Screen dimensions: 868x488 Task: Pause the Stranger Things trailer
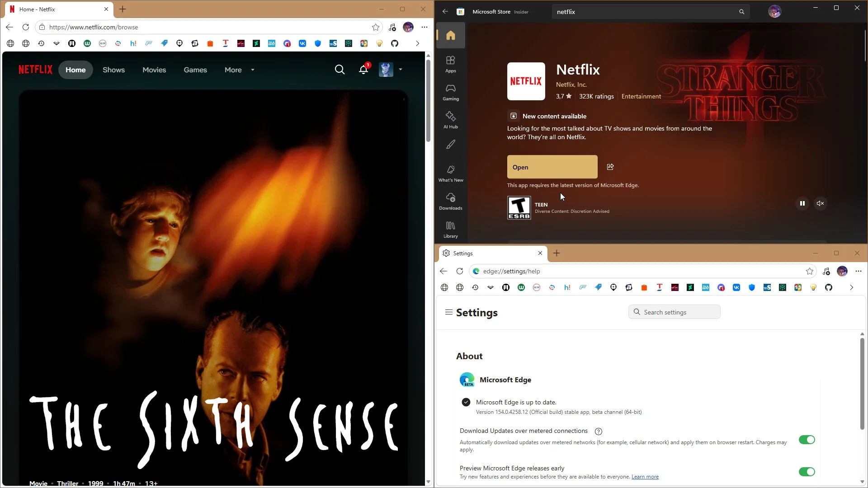802,203
